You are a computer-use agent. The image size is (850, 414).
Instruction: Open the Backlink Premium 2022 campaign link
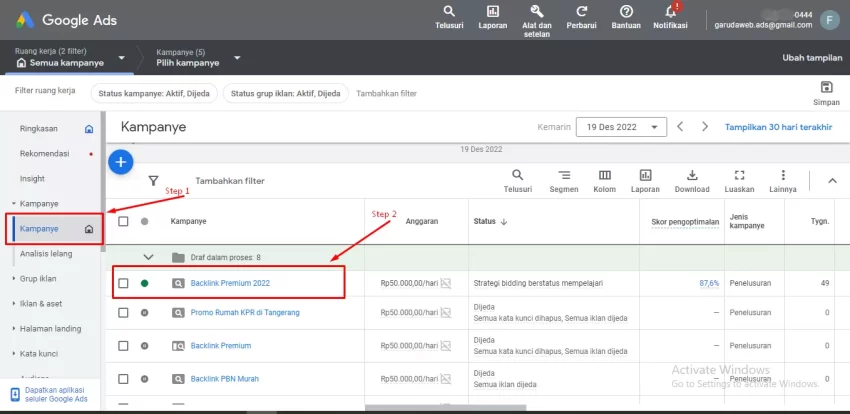(x=230, y=283)
